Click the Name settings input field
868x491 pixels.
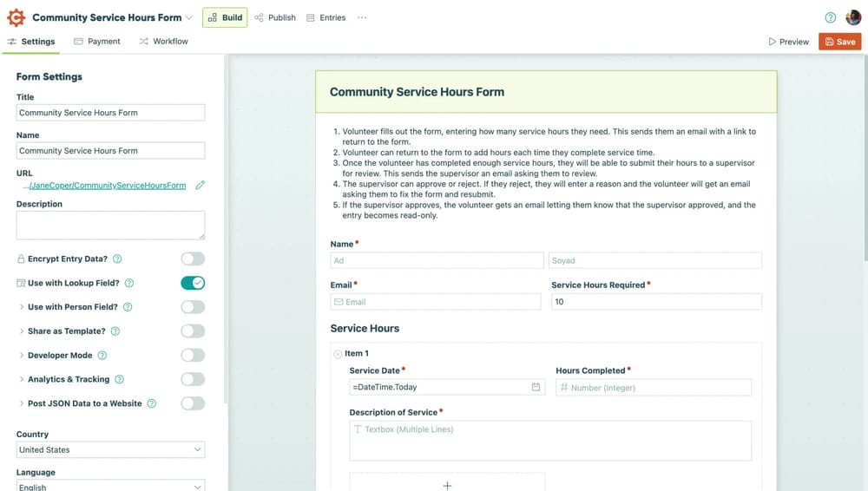coord(111,151)
